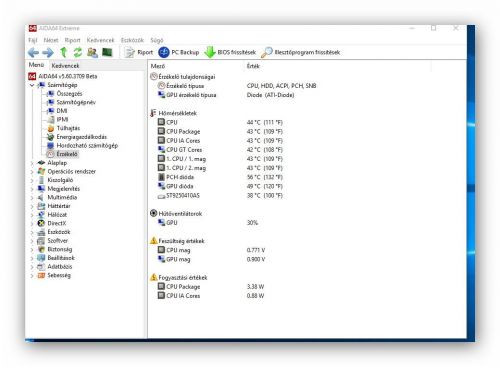The height and width of the screenshot is (367, 500).
Task: Click the green chart monitor toolbar icon
Action: tap(107, 52)
